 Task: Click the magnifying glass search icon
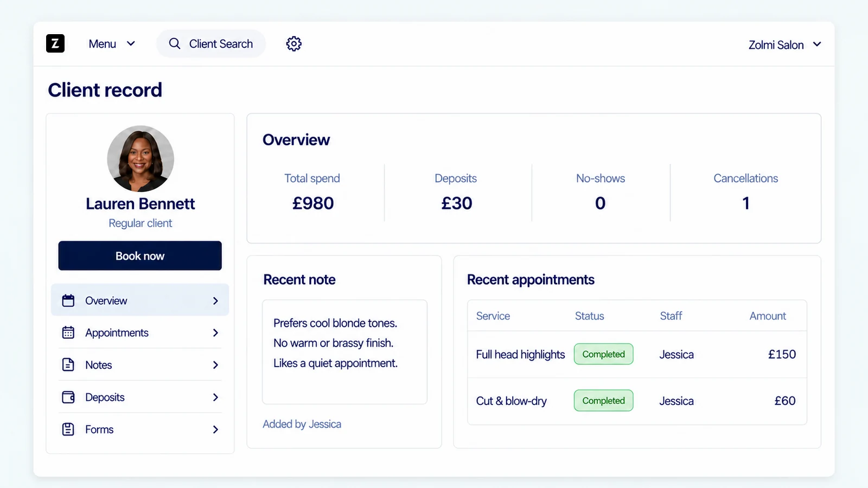pos(174,43)
